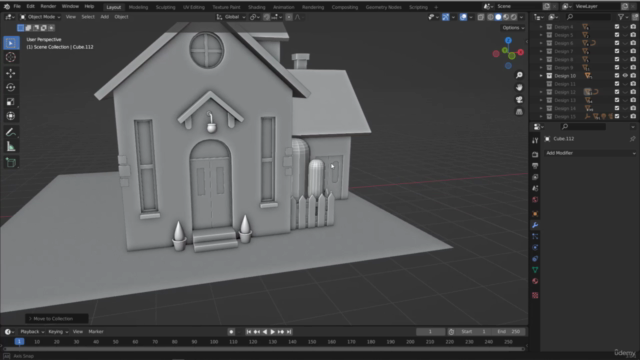The height and width of the screenshot is (360, 640).
Task: Click the viewport pan hand icon
Action: 519,87
